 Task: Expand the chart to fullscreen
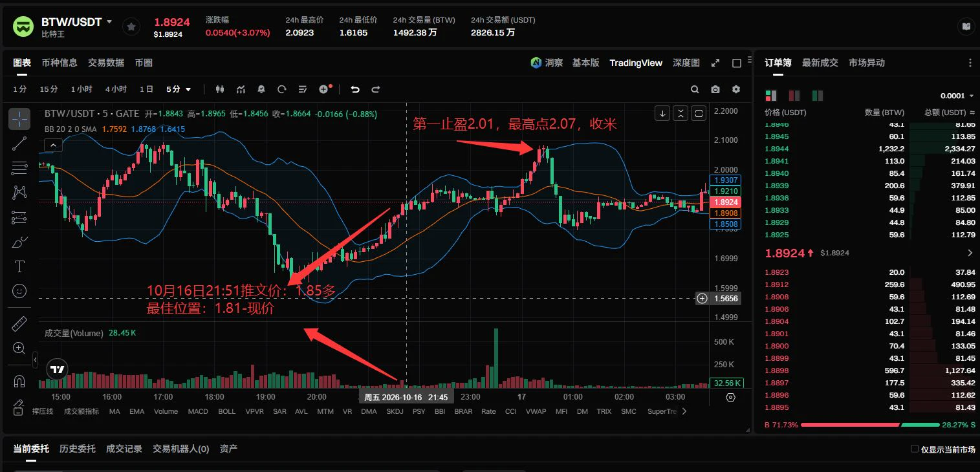point(715,63)
